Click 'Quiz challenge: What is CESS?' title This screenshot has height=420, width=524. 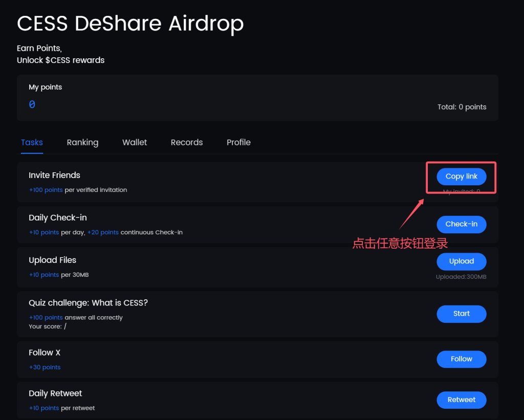click(88, 303)
